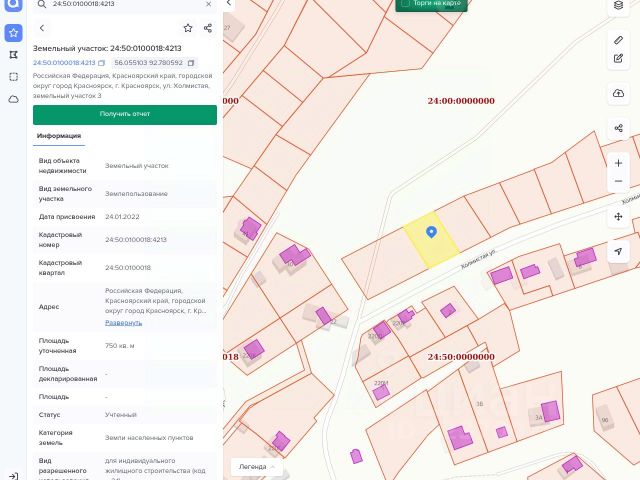Toggle the Торги на карте checkbox
The height and width of the screenshot is (480, 640).
click(x=405, y=3)
